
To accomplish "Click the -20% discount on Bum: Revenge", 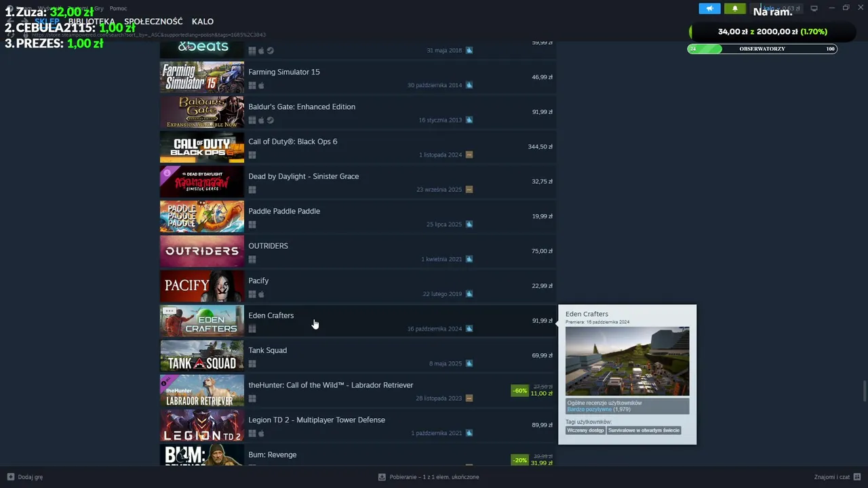I will click(x=520, y=460).
